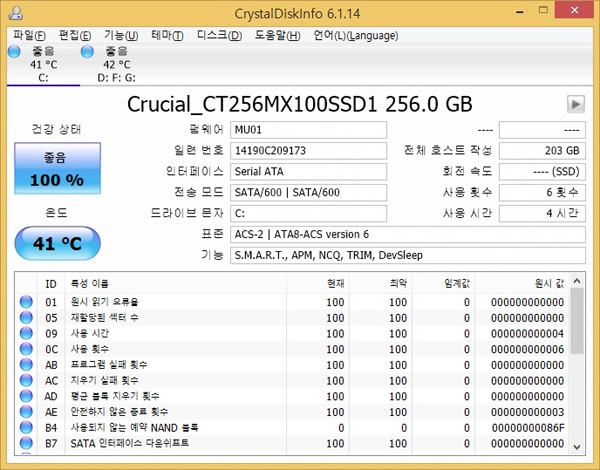Click raw value 0000000086F

click(528, 428)
